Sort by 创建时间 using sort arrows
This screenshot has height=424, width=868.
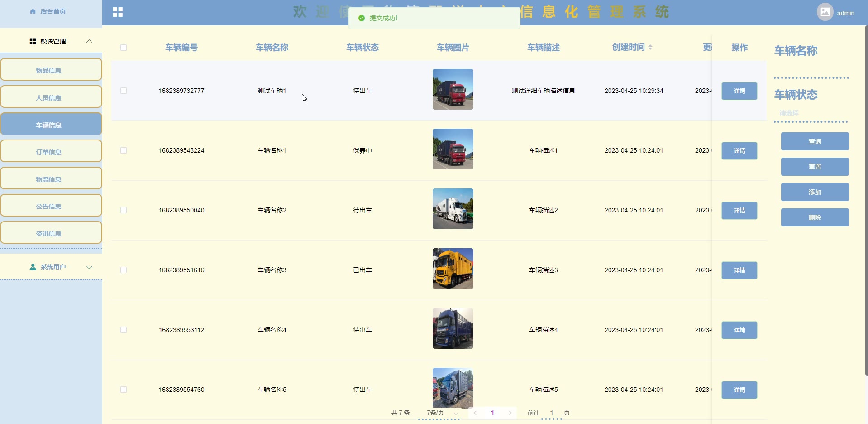pos(650,47)
